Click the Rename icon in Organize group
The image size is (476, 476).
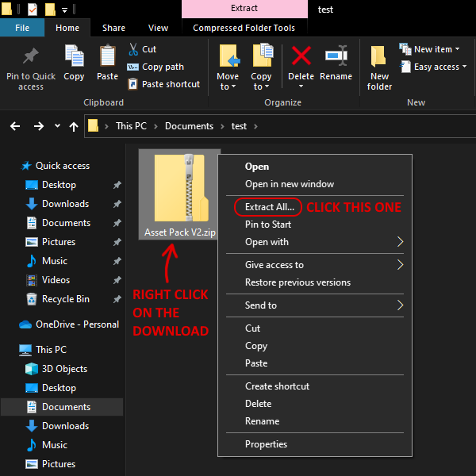(x=336, y=57)
